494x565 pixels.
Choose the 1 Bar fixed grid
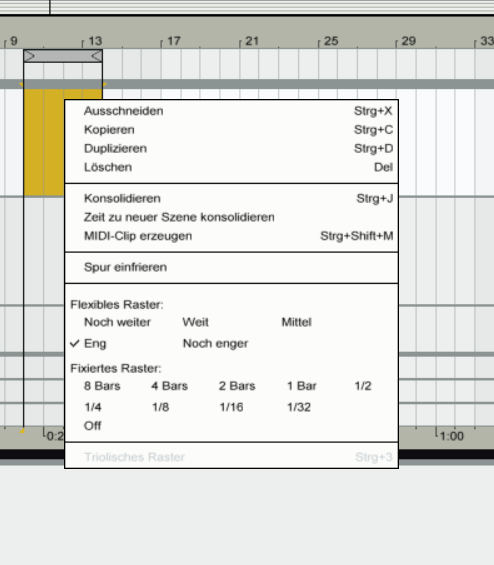click(x=302, y=386)
